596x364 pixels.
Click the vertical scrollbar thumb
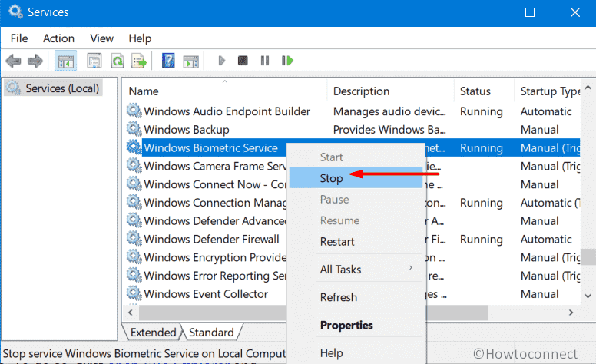pos(588,256)
